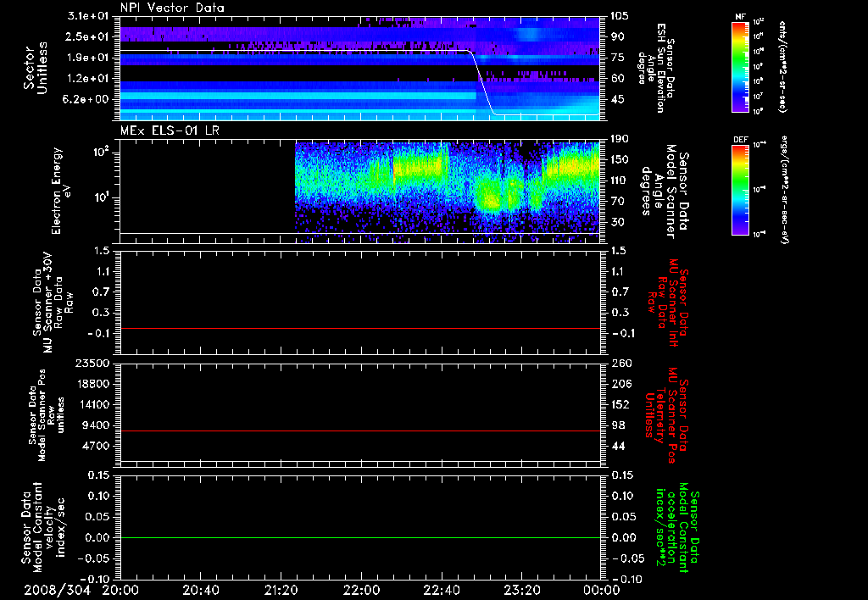Click the 22:00 time axis label
This screenshot has height=600, width=868.
point(361,590)
